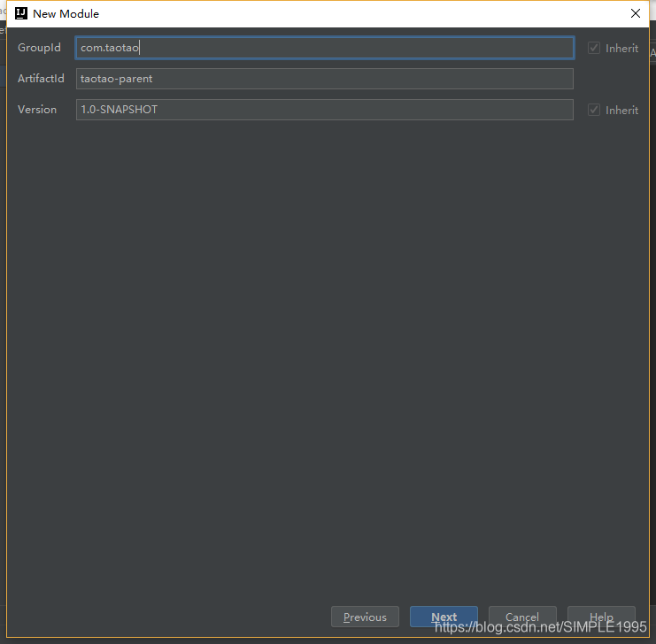Close the New Module window
The width and height of the screenshot is (656, 644).
click(x=636, y=13)
